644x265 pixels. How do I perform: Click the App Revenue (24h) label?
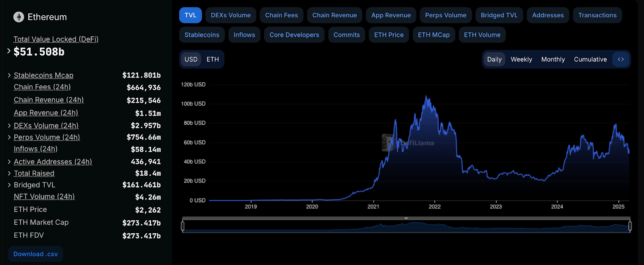coord(46,113)
